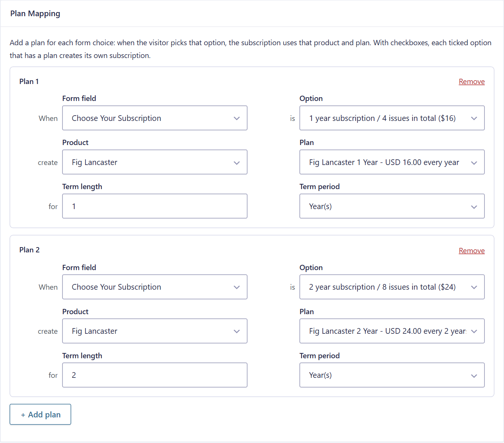Viewport: 504px width, 443px height.
Task: Open Plan 2 Option dropdown showing $24
Action: pos(392,287)
